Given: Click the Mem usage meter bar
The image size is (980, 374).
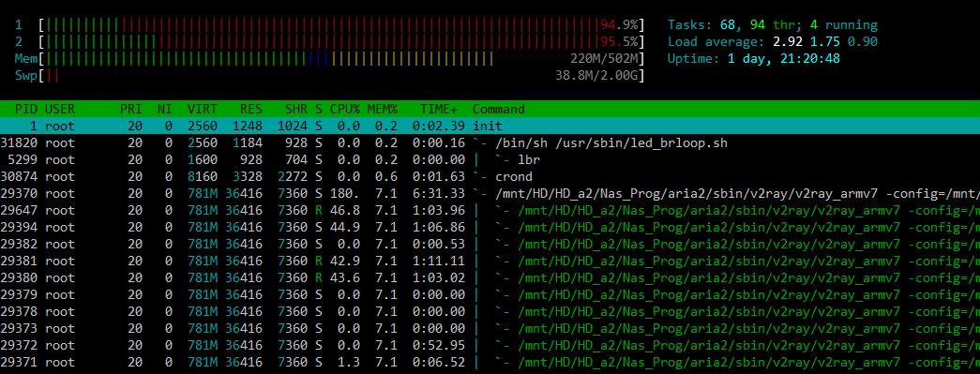Looking at the screenshot, I should click(341, 59).
